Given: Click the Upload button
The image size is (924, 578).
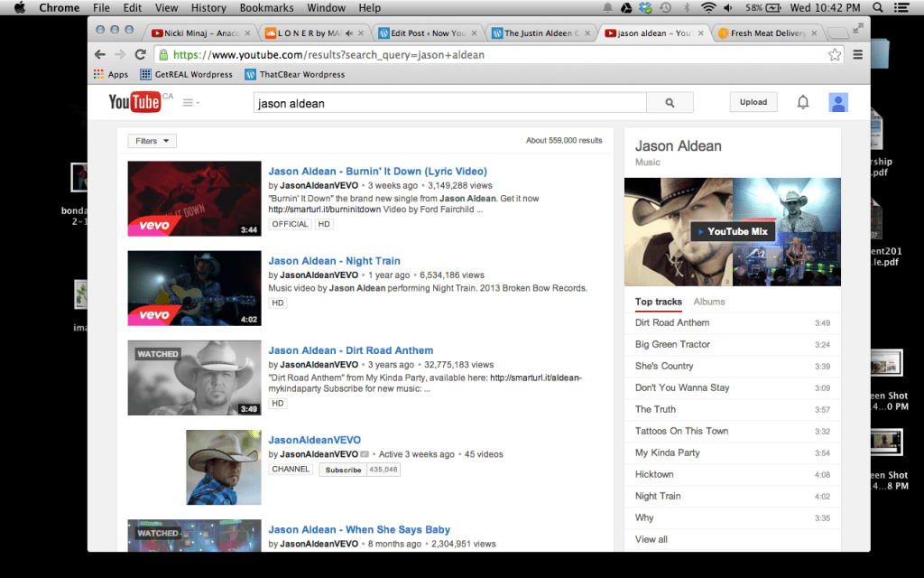Looking at the screenshot, I should (x=753, y=102).
